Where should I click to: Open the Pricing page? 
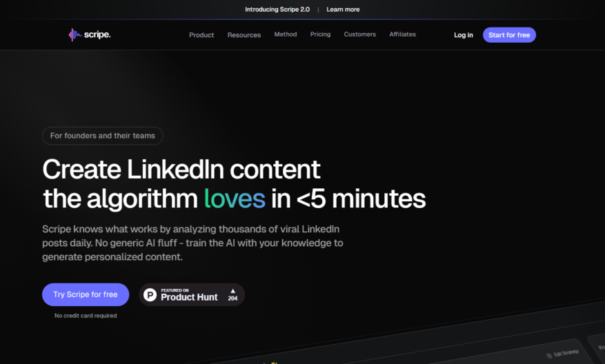320,34
